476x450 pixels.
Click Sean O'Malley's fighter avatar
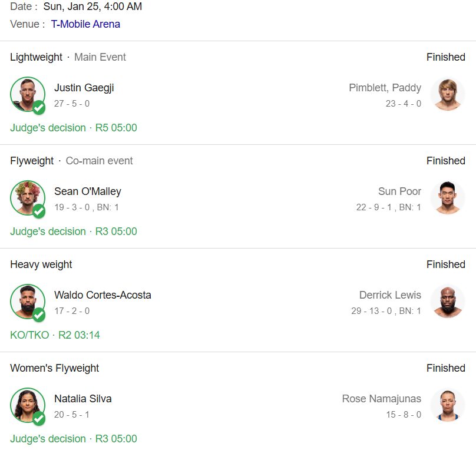pos(27,197)
